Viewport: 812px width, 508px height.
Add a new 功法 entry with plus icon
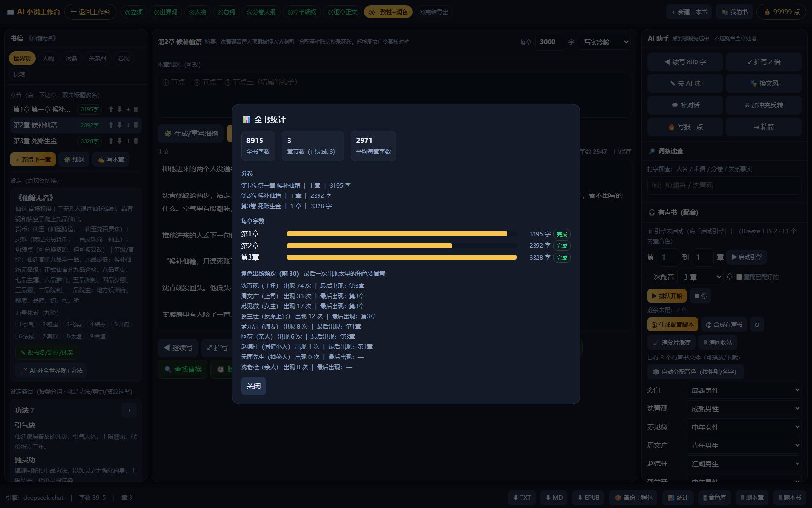(129, 410)
